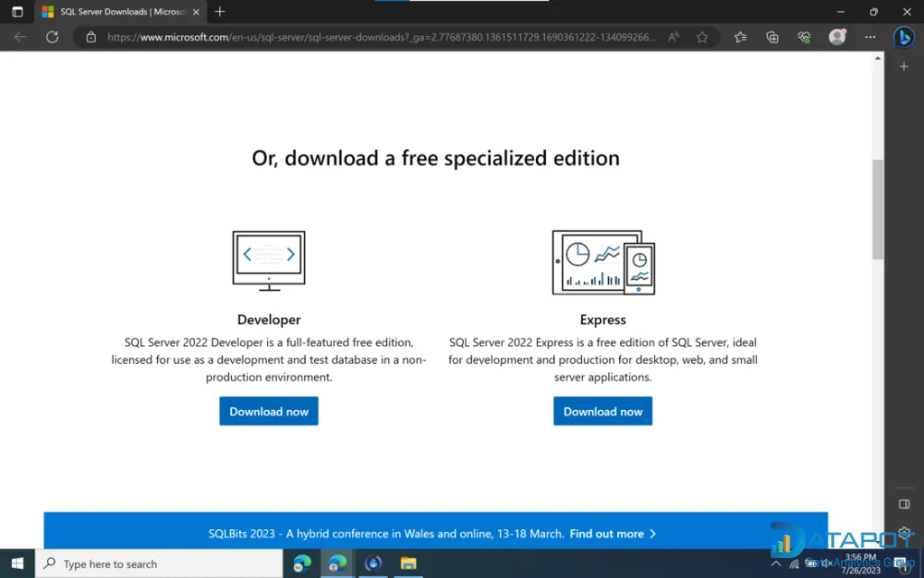
Task: Open the Collections icon
Action: click(772, 37)
